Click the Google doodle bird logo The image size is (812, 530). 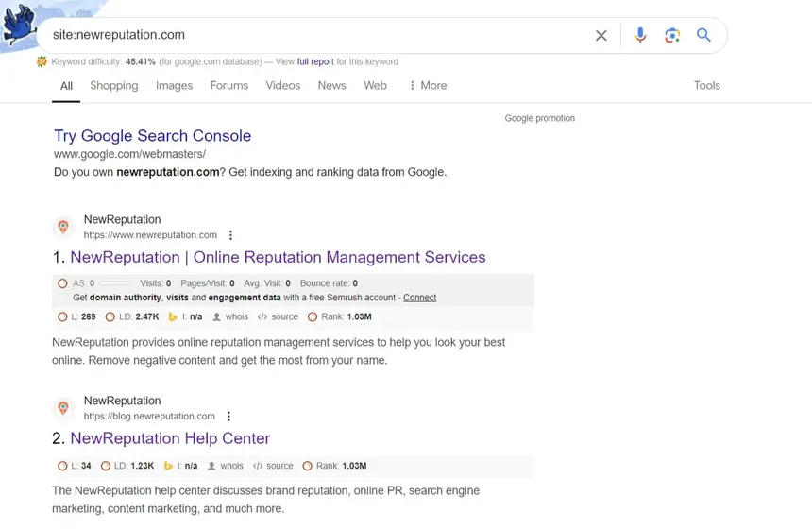pyautogui.click(x=19, y=24)
